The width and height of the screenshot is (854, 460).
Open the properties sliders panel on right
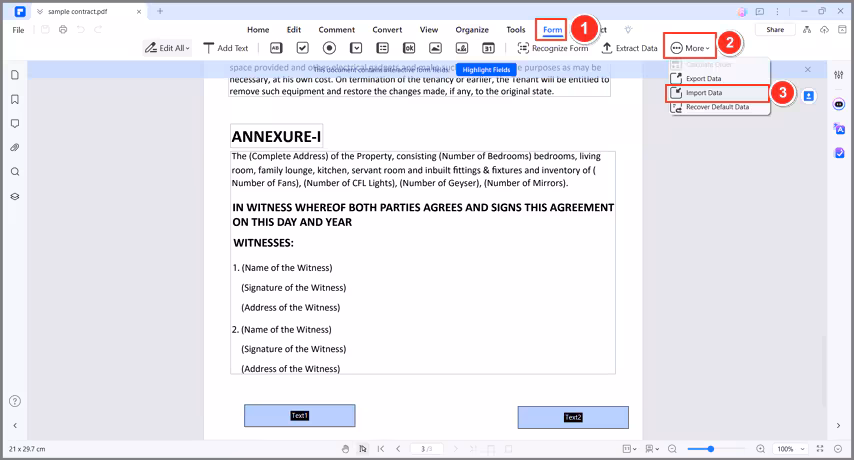click(x=839, y=75)
